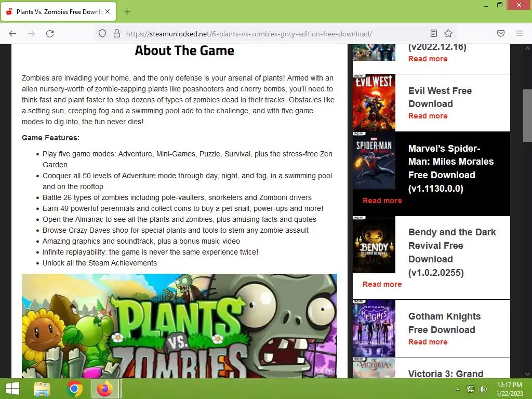Screen dimensions: 532x399
Task: Click Read more below v2022.12.16
Action: pyautogui.click(x=428, y=59)
